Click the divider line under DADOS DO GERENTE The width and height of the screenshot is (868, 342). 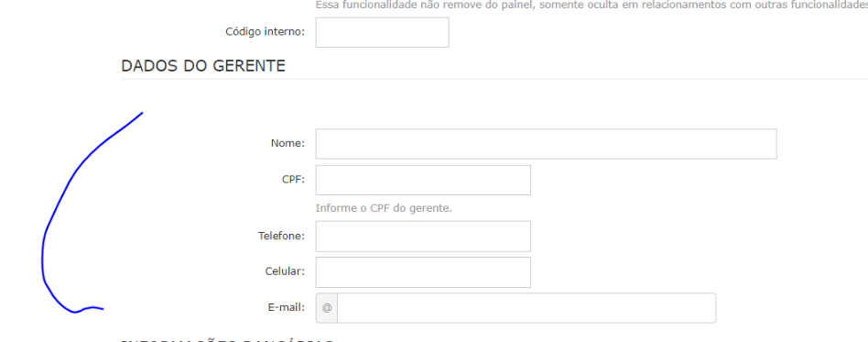[x=494, y=79]
